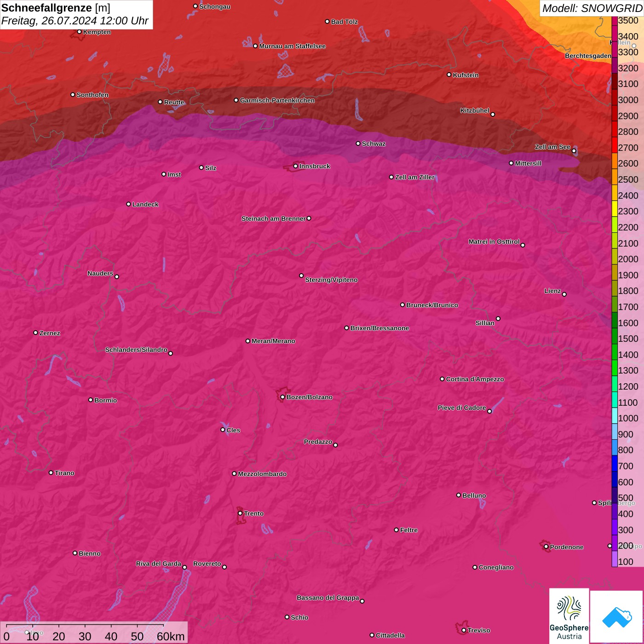This screenshot has height=644, width=644.
Task: Click the Pieve di Cadore label
Action: click(x=462, y=408)
